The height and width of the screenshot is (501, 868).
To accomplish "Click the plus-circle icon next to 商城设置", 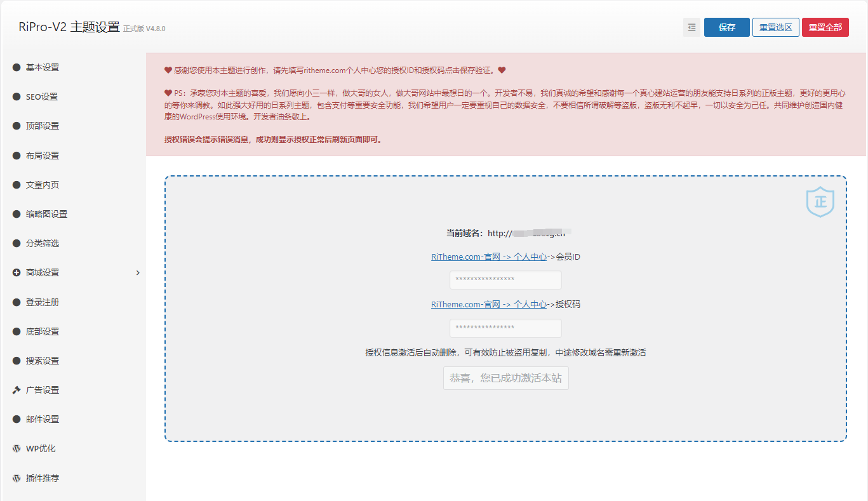I will point(17,272).
